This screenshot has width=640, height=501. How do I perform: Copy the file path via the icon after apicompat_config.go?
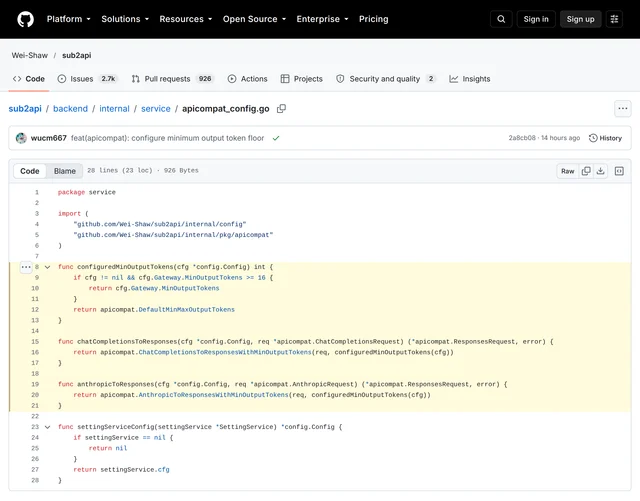pos(281,109)
